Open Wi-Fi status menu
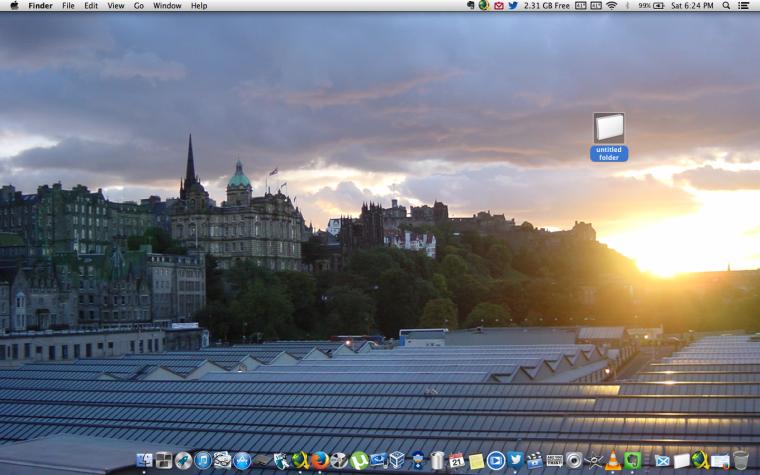The image size is (760, 475). click(612, 6)
